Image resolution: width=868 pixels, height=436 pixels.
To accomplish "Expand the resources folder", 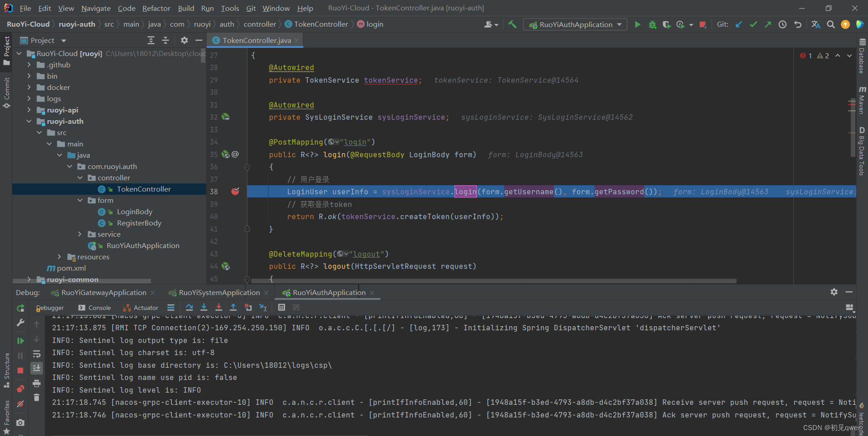I will click(x=59, y=257).
